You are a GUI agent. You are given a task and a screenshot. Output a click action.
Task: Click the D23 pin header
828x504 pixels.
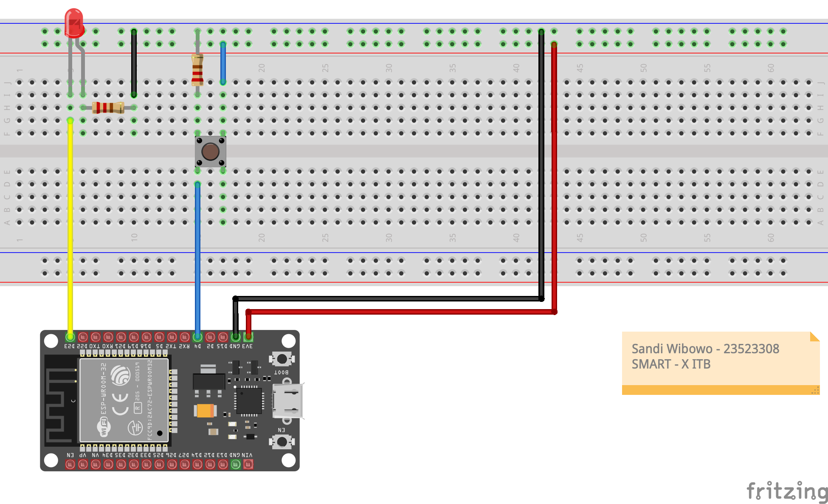click(x=70, y=337)
